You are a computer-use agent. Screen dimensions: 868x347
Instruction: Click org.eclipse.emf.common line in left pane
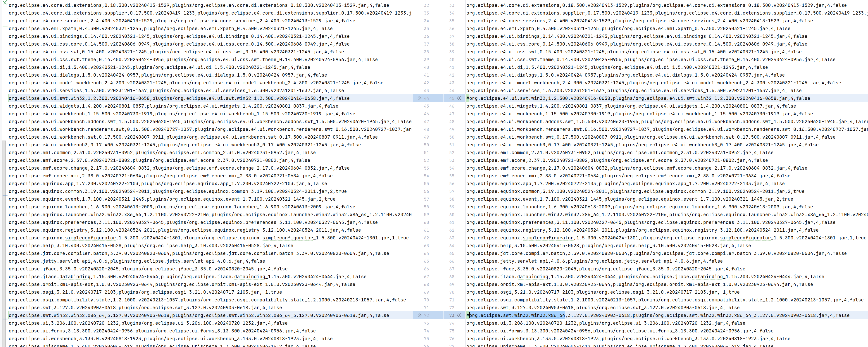click(x=162, y=152)
